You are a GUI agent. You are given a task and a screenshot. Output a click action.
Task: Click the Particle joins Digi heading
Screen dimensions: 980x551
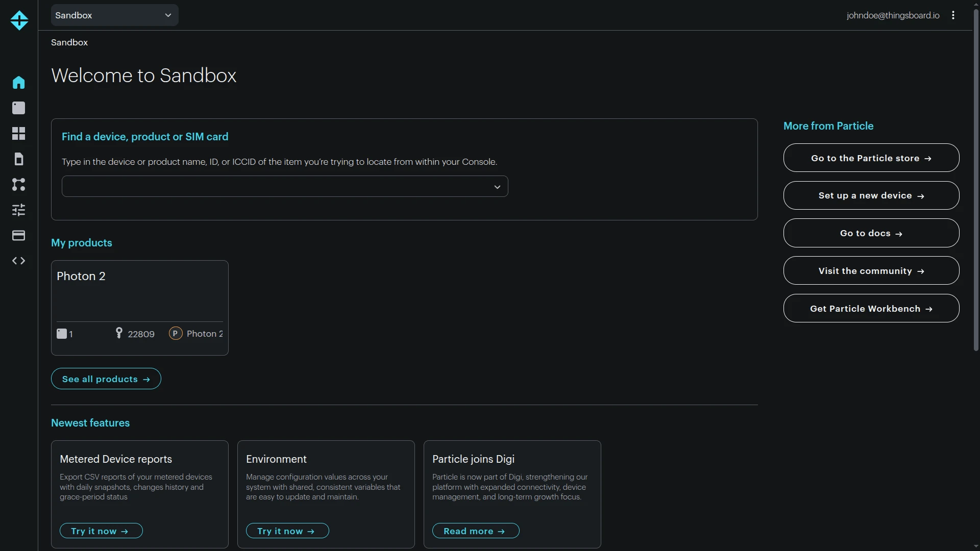[473, 459]
